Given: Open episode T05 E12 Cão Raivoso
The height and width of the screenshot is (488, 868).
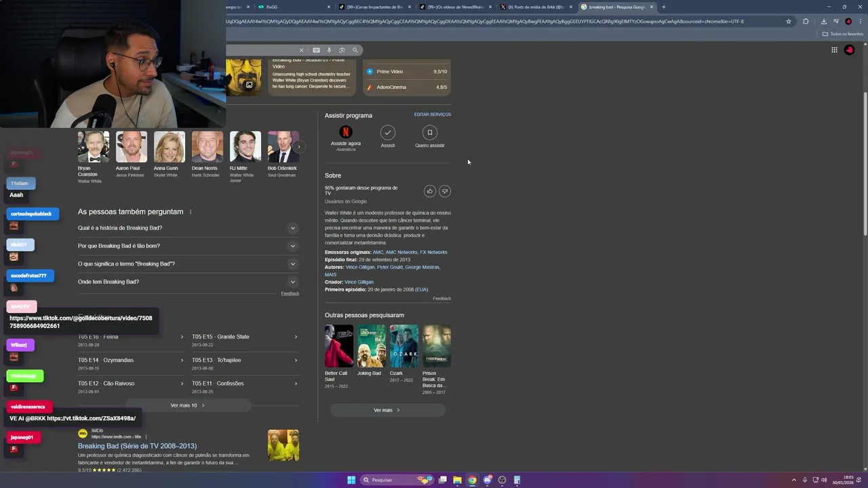Looking at the screenshot, I should (x=131, y=386).
